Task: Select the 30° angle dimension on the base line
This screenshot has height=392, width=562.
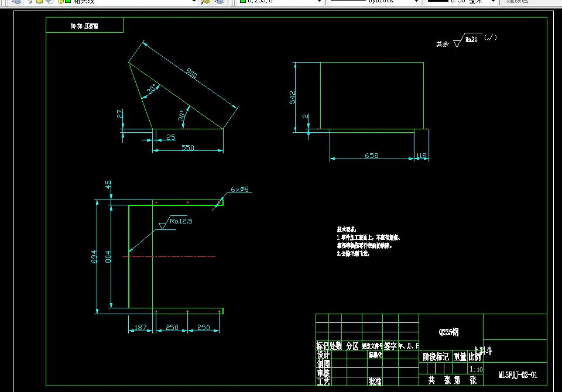Action: tap(183, 115)
